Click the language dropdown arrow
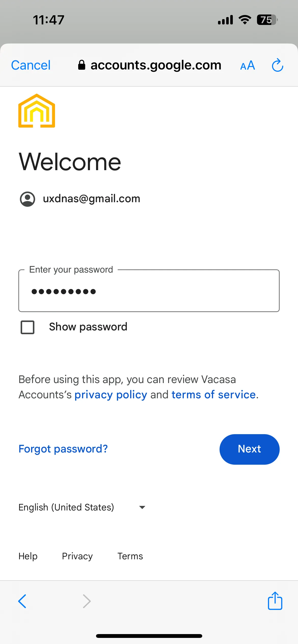298x644 pixels. coord(142,507)
